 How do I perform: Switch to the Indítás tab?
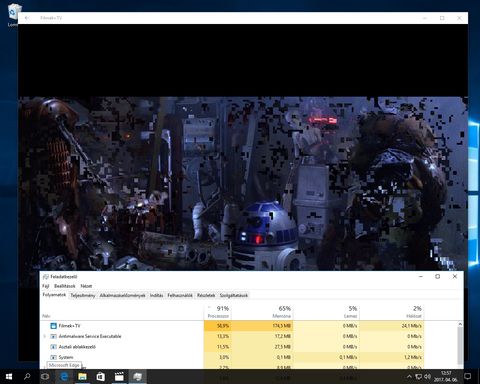156,295
